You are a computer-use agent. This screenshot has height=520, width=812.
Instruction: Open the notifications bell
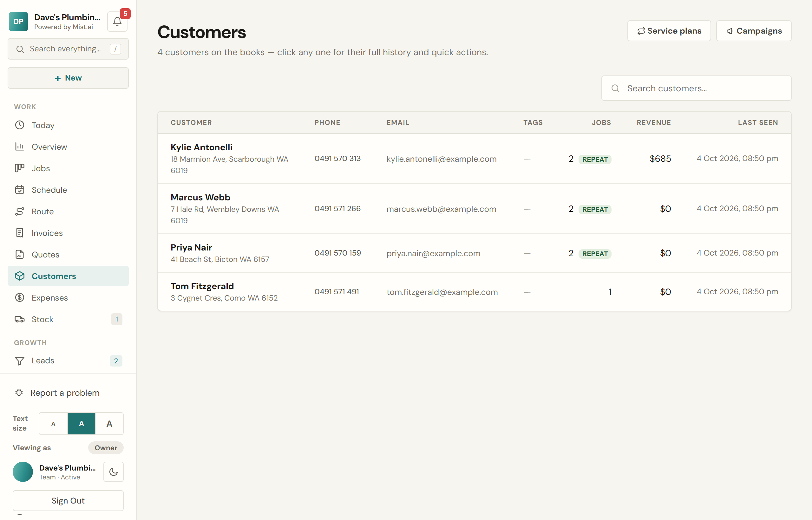(x=117, y=22)
